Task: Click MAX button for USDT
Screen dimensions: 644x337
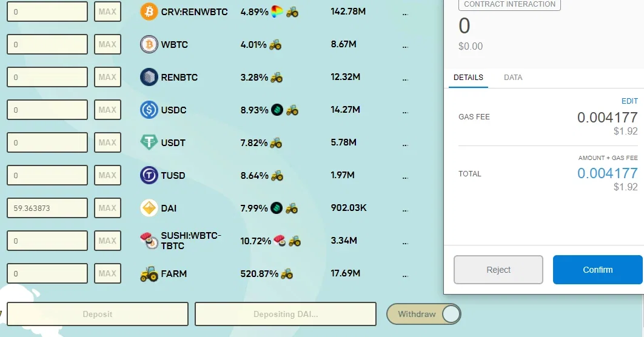Action: pos(107,142)
